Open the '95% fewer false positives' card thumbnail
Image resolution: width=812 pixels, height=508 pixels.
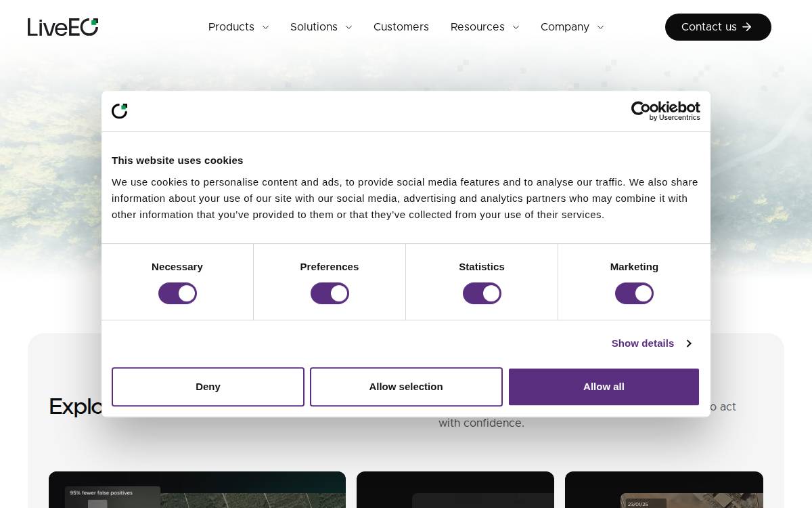197,490
